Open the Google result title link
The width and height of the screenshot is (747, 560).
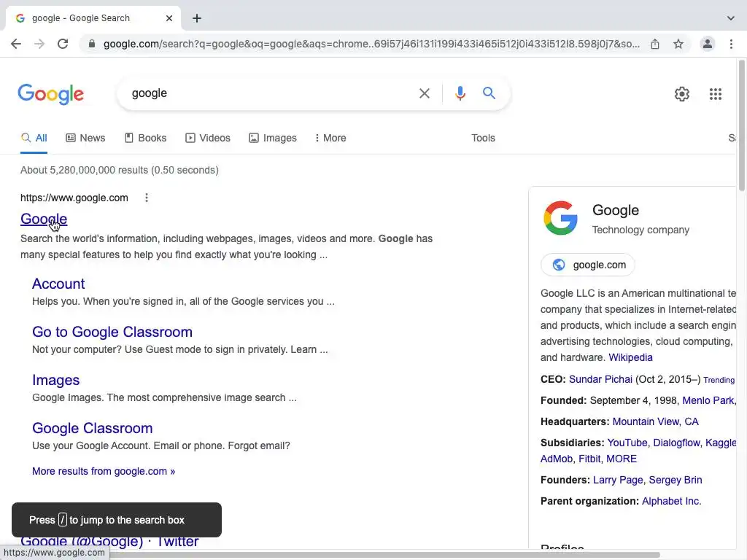click(x=44, y=219)
